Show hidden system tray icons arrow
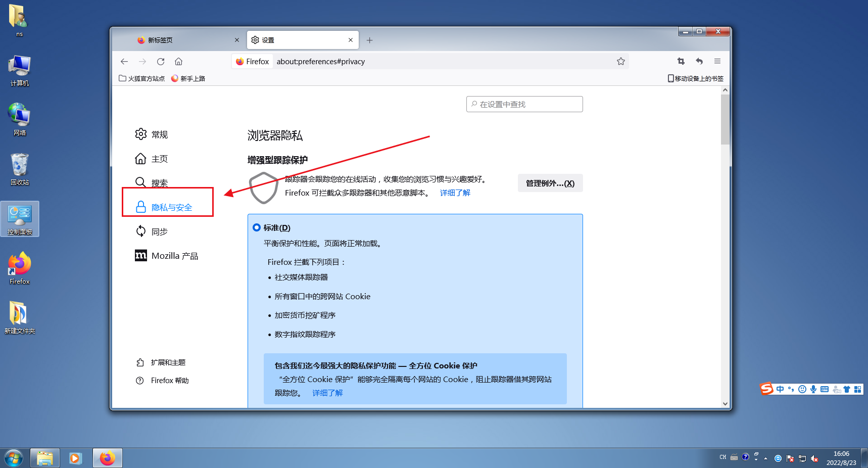The height and width of the screenshot is (468, 868). tap(766, 458)
